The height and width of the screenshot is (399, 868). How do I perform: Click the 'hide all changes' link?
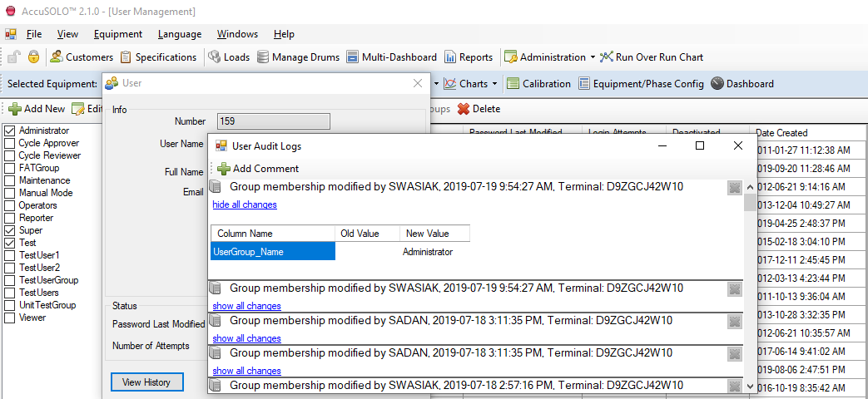245,204
